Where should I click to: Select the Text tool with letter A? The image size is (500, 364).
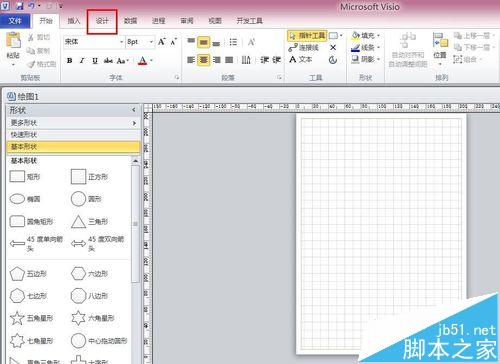click(x=300, y=59)
